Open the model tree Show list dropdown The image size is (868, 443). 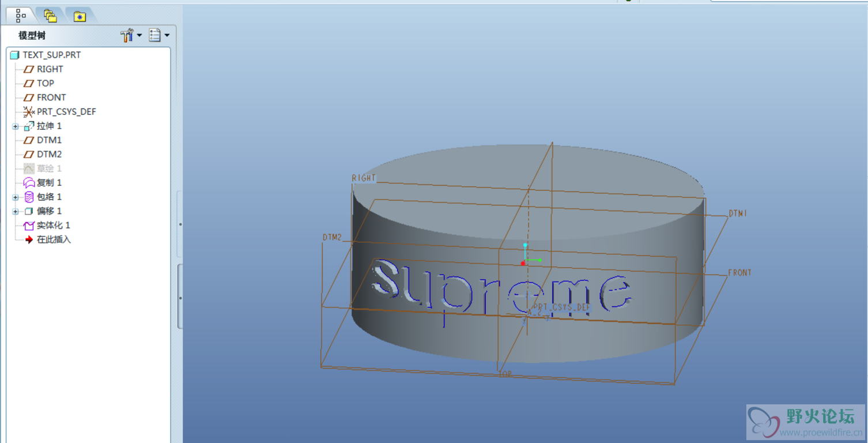pyautogui.click(x=159, y=35)
